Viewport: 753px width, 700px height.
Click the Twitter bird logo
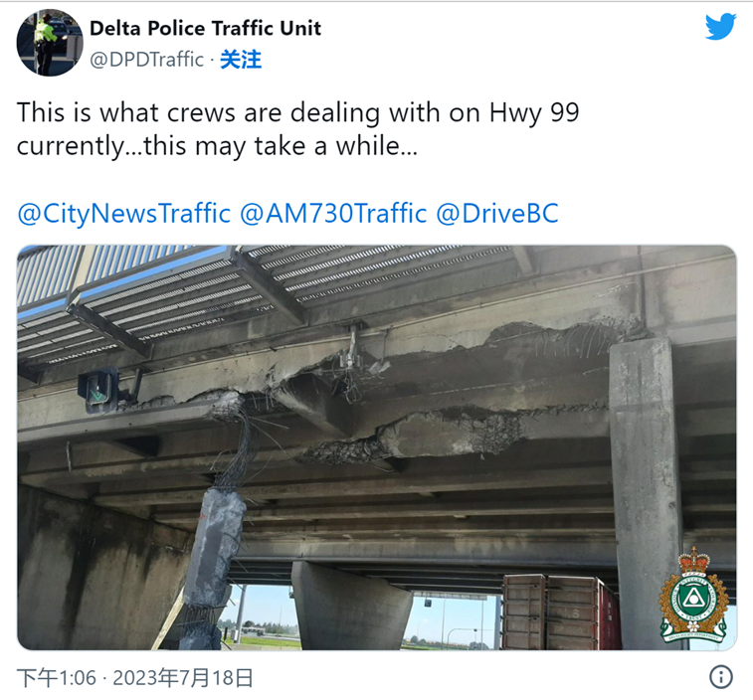720,27
